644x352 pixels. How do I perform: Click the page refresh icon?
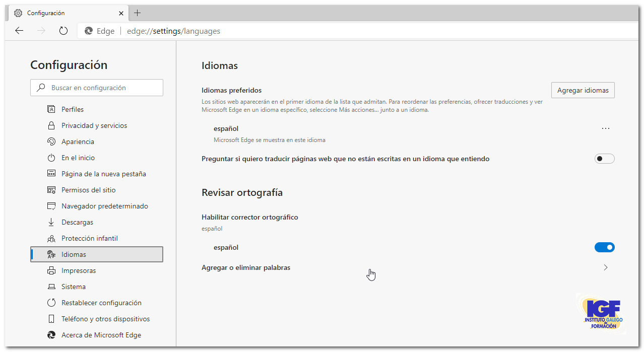62,30
